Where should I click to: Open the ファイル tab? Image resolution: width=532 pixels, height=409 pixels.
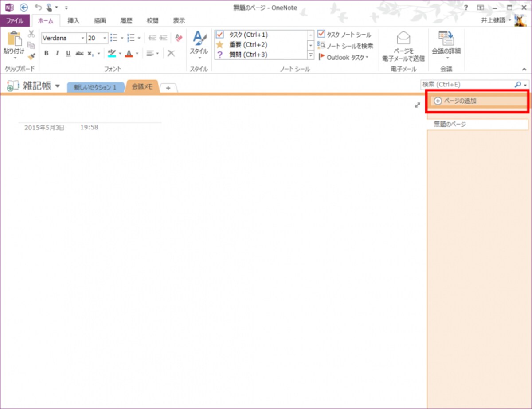click(x=15, y=20)
